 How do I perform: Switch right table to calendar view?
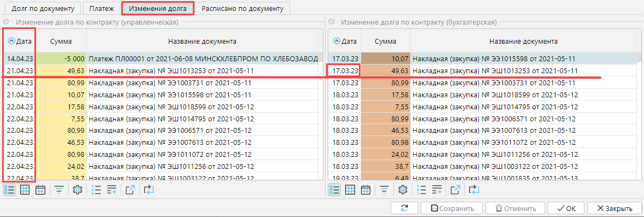point(365,190)
